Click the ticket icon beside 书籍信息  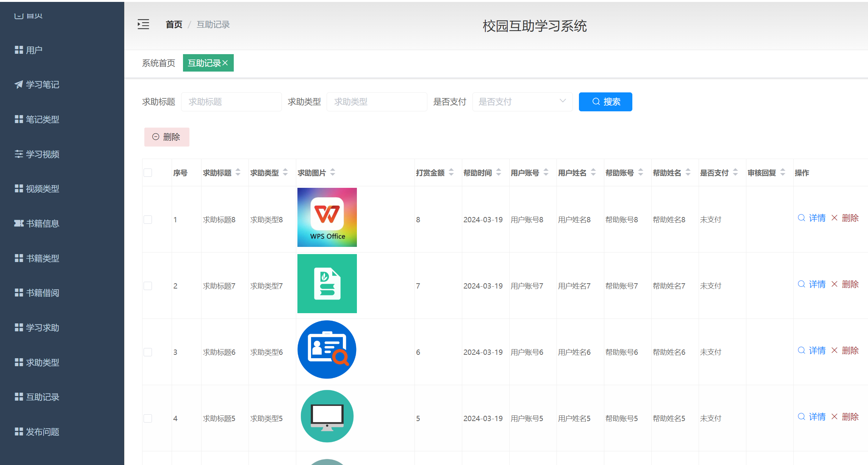pos(19,223)
